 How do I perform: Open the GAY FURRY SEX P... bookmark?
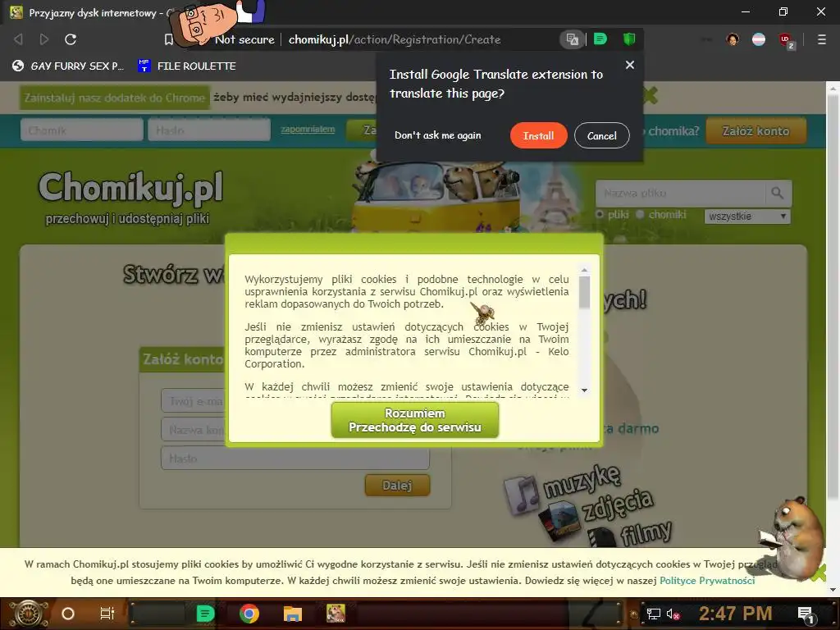68,66
